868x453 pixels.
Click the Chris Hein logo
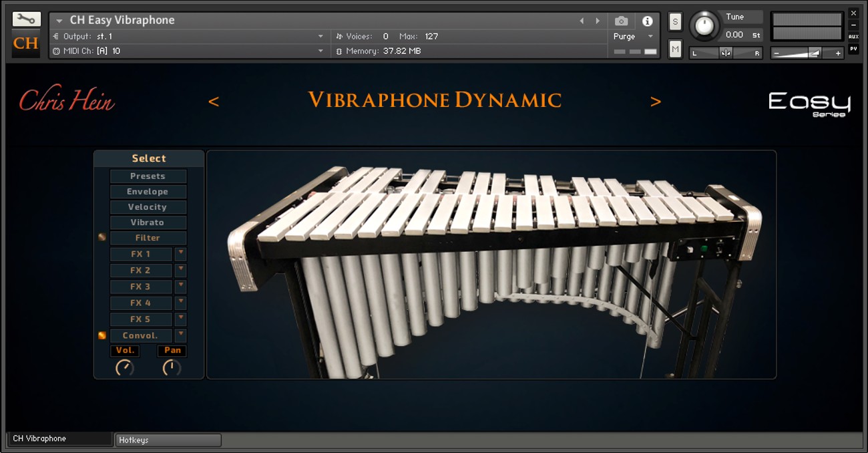click(67, 100)
